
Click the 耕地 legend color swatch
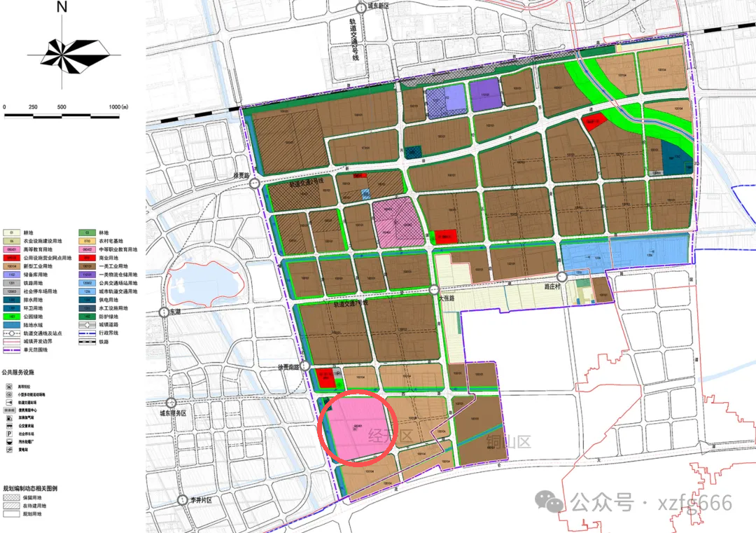click(12, 233)
